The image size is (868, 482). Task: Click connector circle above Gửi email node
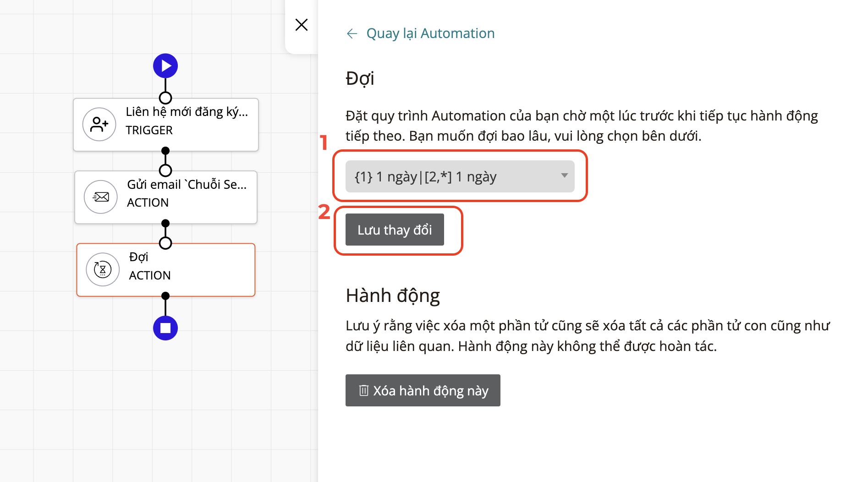[x=165, y=170]
